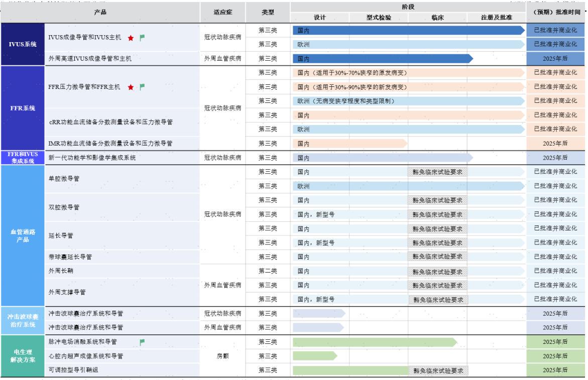Click the bar label 国内（适用于30%-90%狭窄的新发病变）
588x380 pixels.
coord(352,87)
